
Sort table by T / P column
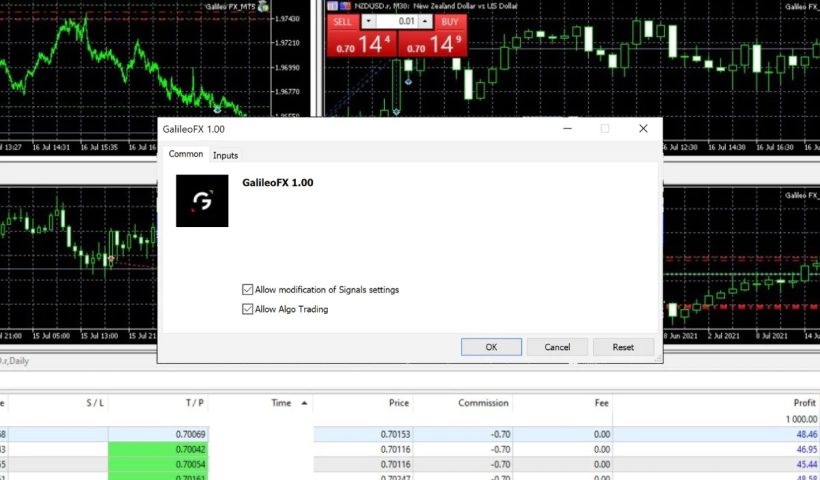[x=195, y=403]
